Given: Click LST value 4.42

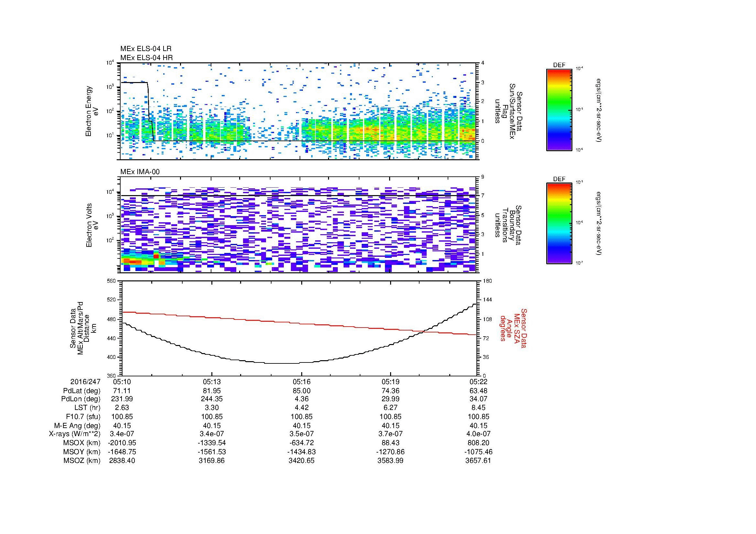Looking at the screenshot, I should pyautogui.click(x=302, y=408).
